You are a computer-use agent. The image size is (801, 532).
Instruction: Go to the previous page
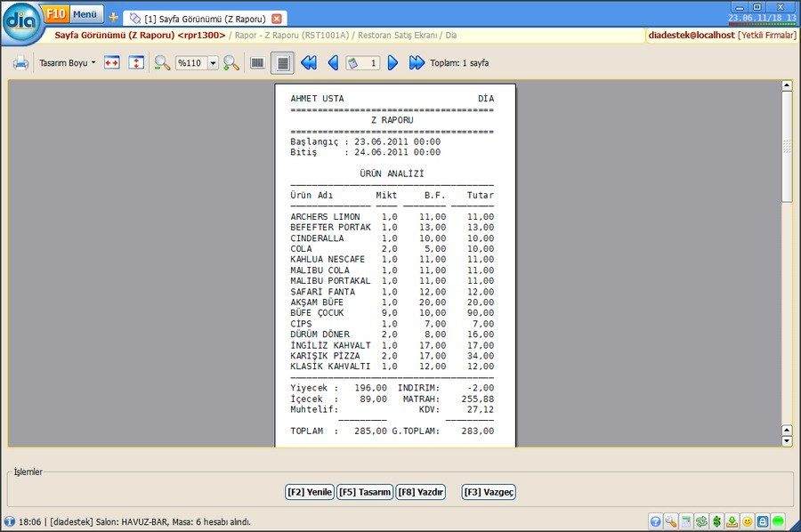pos(333,63)
